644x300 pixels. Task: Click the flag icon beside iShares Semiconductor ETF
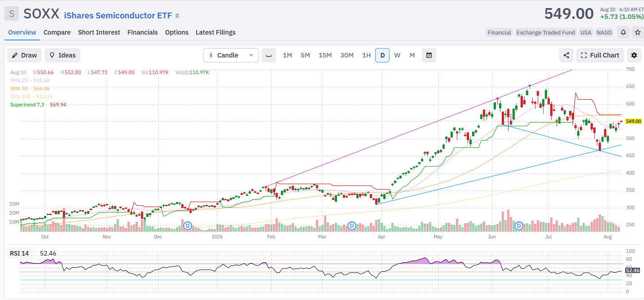point(178,16)
